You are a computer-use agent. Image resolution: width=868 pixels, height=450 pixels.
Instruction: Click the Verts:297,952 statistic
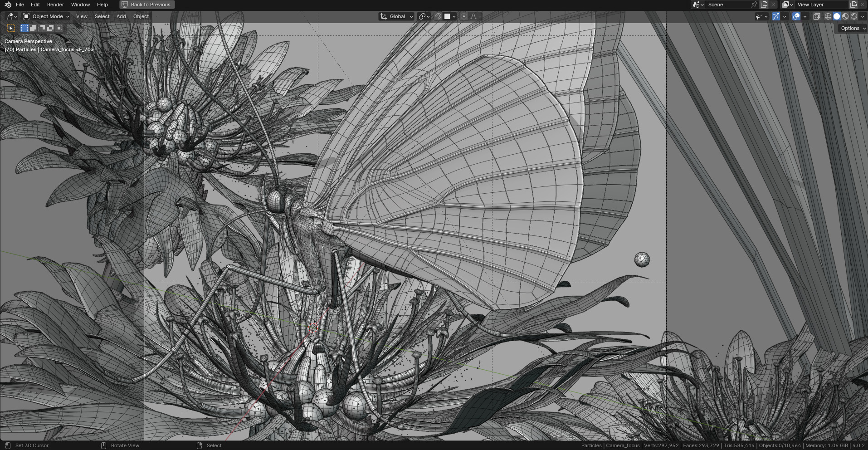661,445
